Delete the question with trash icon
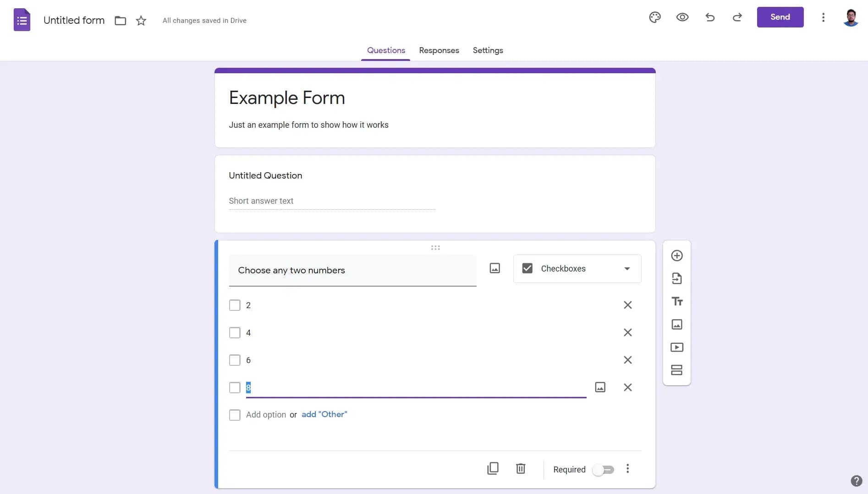The image size is (868, 494). click(x=521, y=468)
